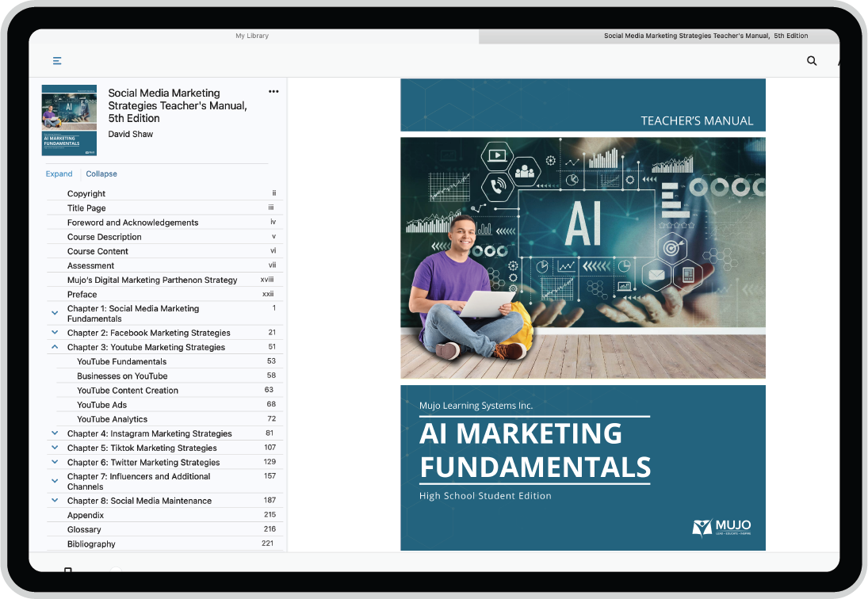Collapse Chapter 3 Youtube chevron
This screenshot has height=599, width=868.
pos(55,347)
